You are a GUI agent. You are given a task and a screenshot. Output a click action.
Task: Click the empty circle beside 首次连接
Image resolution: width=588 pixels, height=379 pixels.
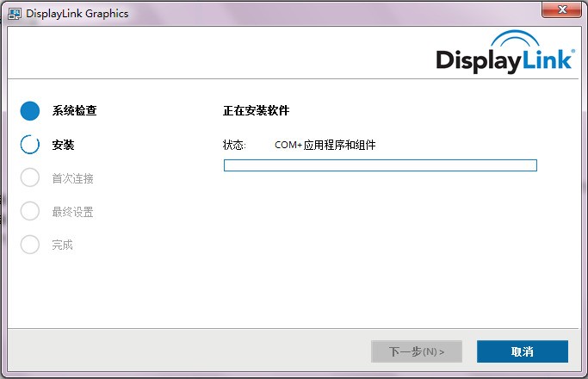point(30,177)
